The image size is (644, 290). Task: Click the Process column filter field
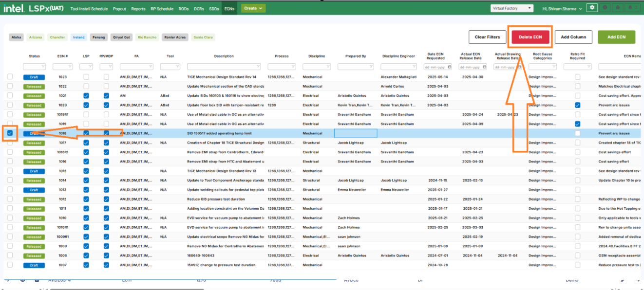[x=280, y=67]
